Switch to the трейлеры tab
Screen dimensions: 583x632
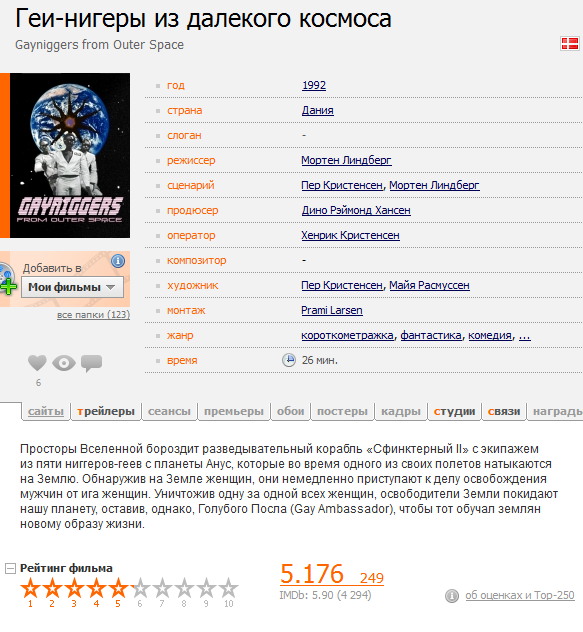pos(106,411)
